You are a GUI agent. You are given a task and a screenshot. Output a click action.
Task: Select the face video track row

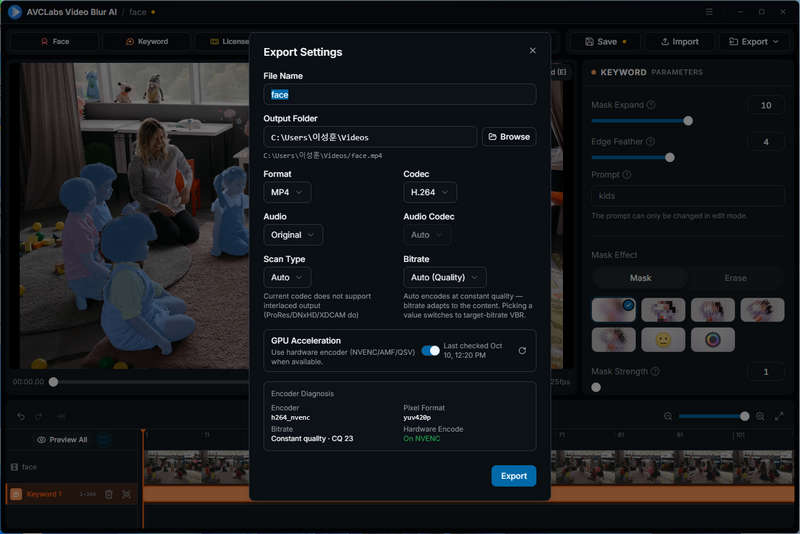(72, 467)
